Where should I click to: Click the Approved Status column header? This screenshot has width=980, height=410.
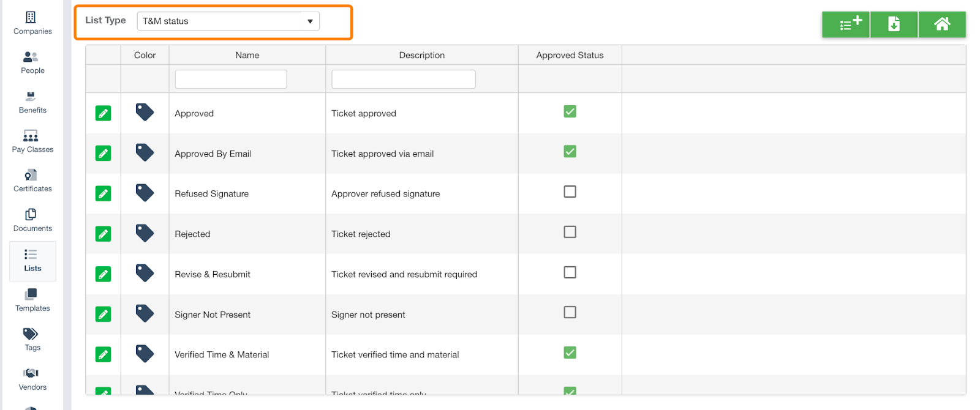click(x=570, y=55)
